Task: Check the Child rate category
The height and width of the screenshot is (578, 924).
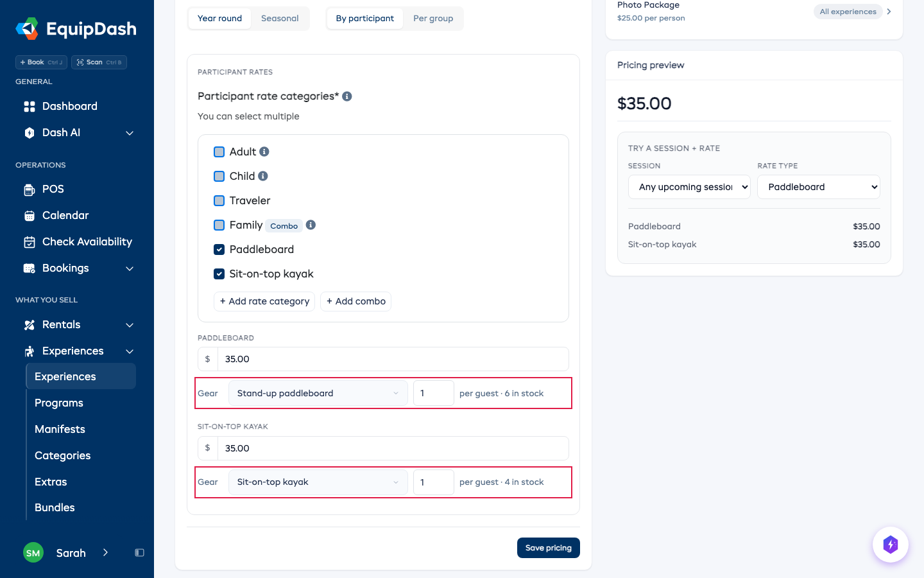Action: tap(219, 177)
